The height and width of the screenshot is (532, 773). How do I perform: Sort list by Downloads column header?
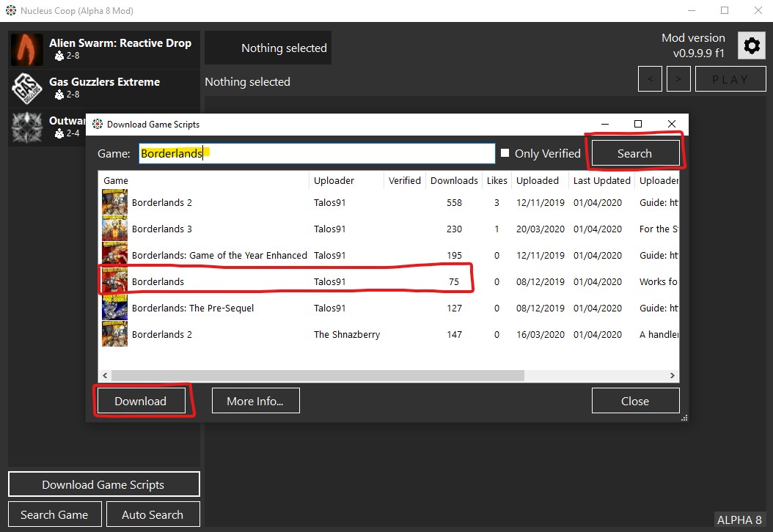[x=454, y=180]
